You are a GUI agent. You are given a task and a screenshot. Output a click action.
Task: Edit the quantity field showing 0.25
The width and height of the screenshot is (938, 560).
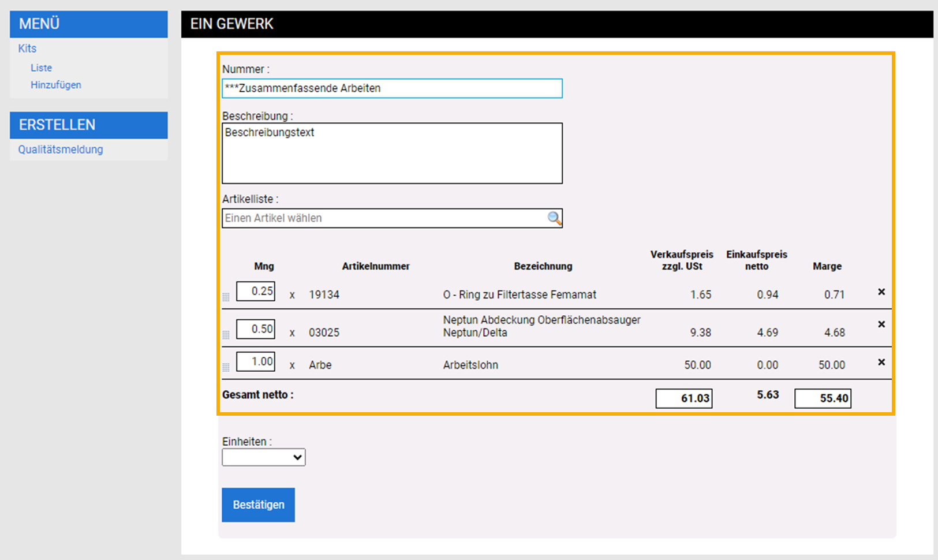256,291
